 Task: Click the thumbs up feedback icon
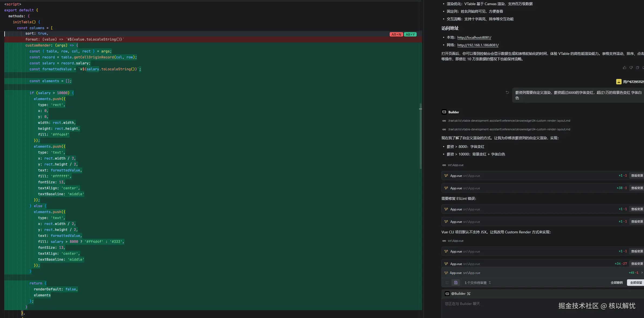624,68
